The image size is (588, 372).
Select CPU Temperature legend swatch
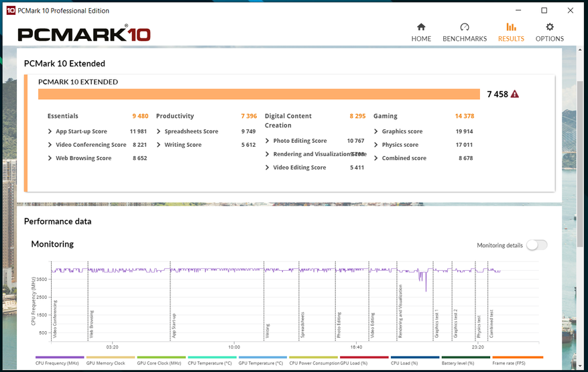click(212, 357)
